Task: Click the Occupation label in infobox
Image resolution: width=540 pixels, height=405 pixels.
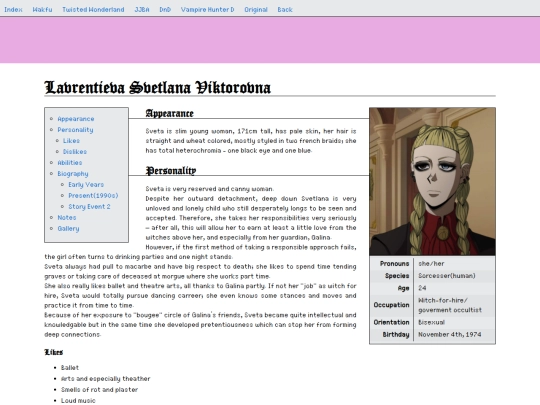Action: coord(391,305)
